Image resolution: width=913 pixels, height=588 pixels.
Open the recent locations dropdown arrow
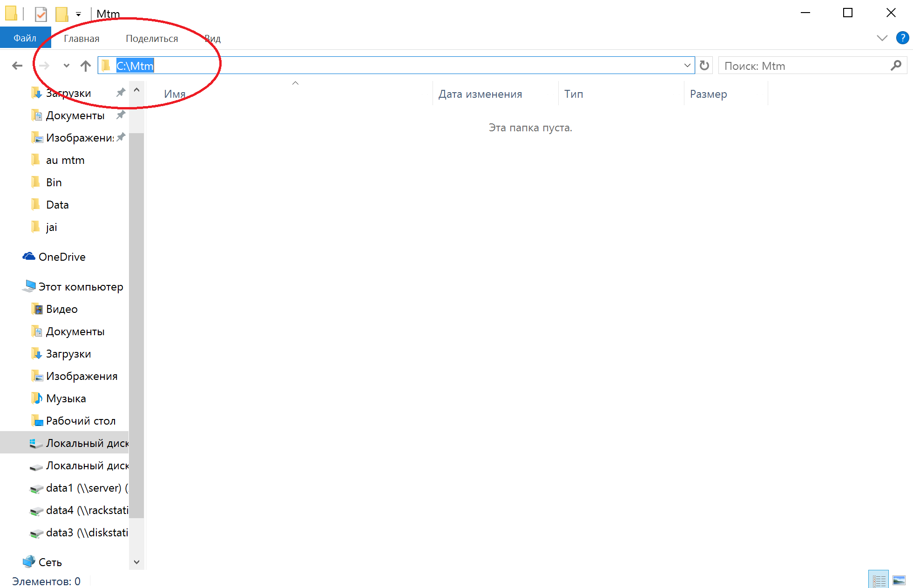pos(66,66)
